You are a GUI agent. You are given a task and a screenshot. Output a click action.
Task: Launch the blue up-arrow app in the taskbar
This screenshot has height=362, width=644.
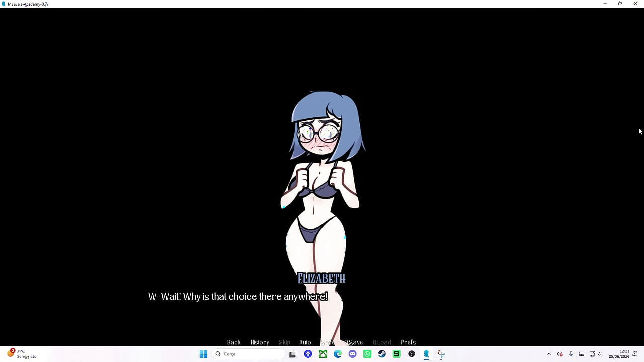click(x=308, y=354)
